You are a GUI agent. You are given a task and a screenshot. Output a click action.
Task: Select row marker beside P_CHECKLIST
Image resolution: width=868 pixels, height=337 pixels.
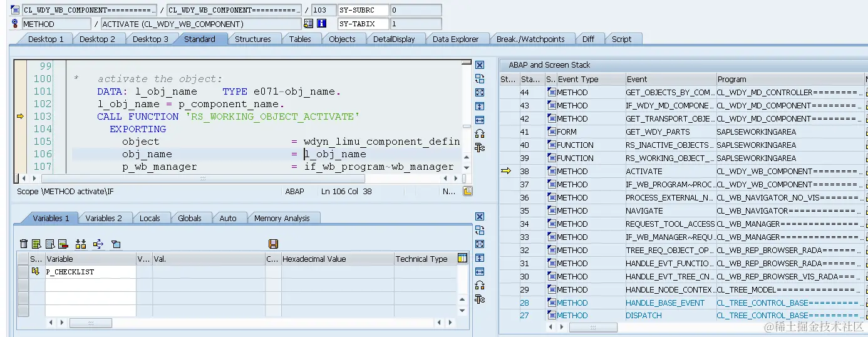pos(23,272)
